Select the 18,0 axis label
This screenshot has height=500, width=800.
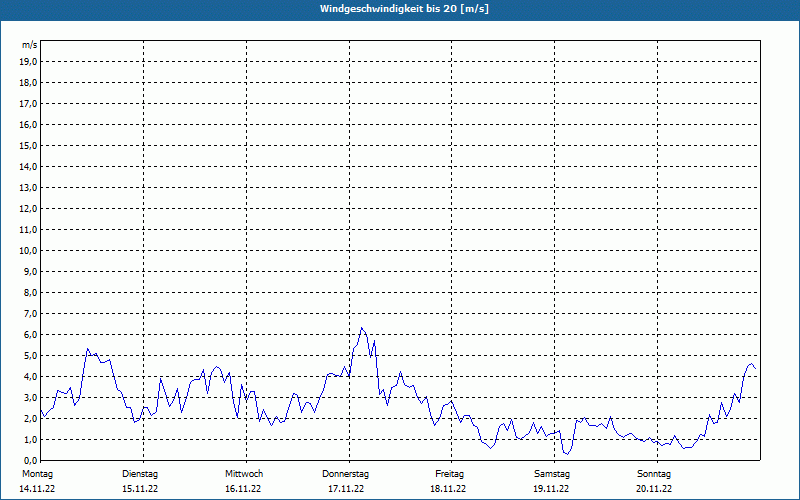[28, 83]
